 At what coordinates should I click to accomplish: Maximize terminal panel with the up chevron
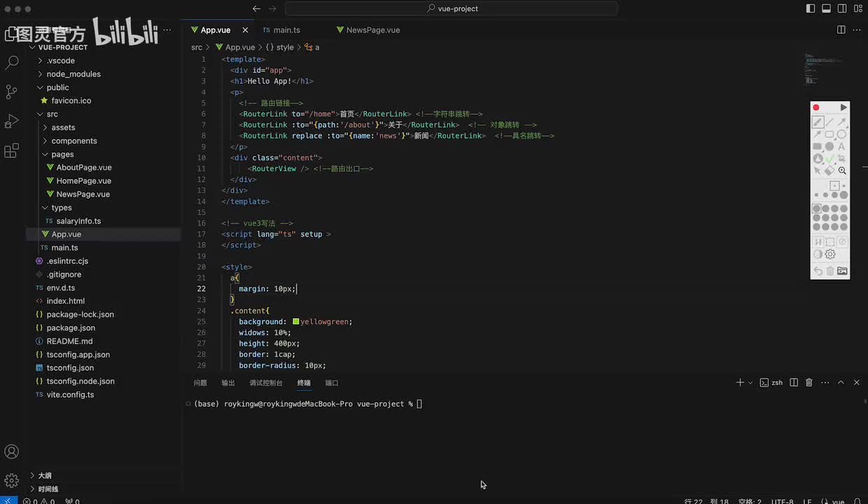tap(841, 383)
